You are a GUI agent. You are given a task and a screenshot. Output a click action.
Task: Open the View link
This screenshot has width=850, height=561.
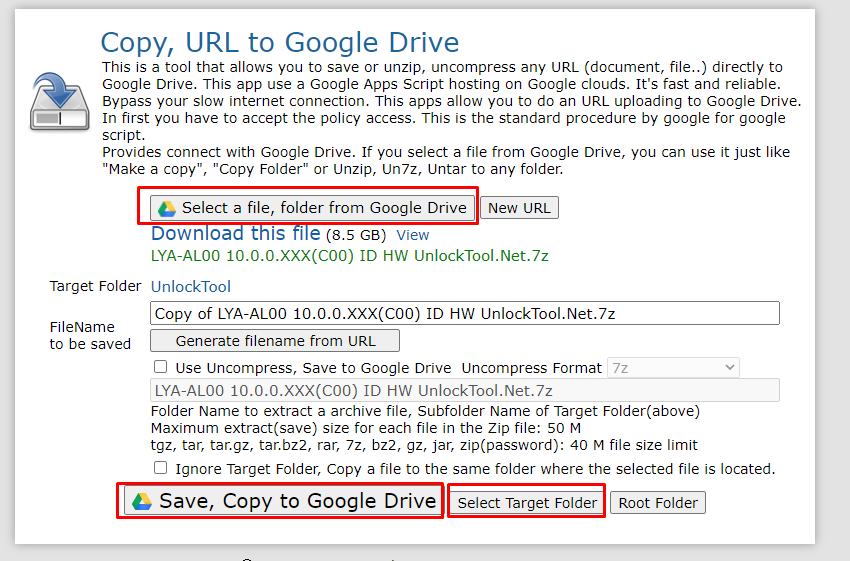413,235
